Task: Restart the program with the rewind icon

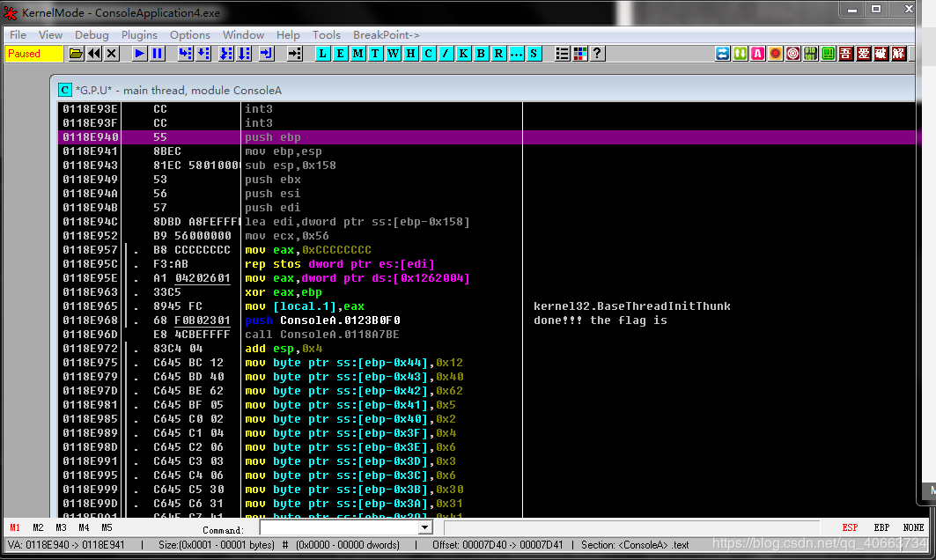Action: tap(93, 54)
